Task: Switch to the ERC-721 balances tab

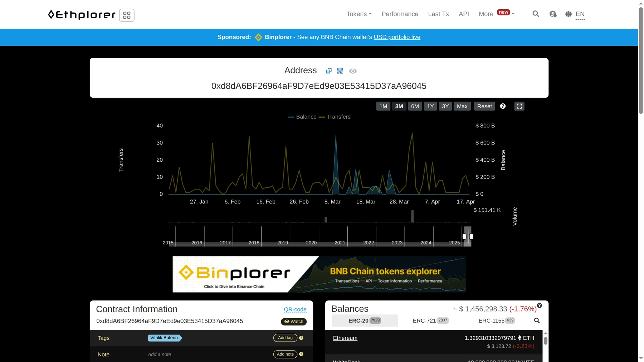Action: (431, 321)
